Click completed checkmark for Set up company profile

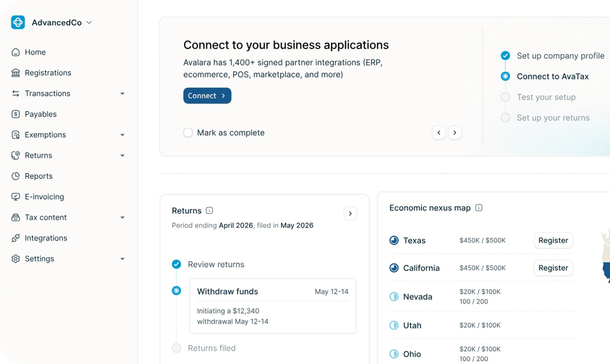(505, 56)
